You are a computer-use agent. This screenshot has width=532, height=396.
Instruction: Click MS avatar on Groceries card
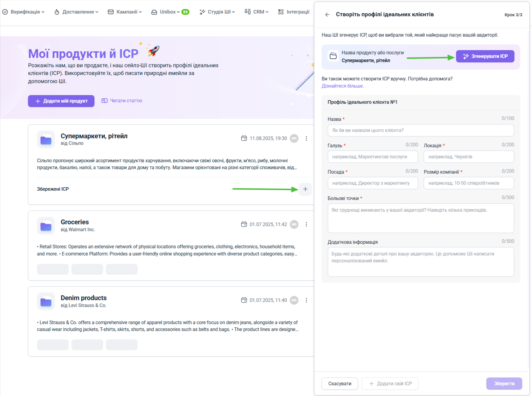(x=294, y=224)
